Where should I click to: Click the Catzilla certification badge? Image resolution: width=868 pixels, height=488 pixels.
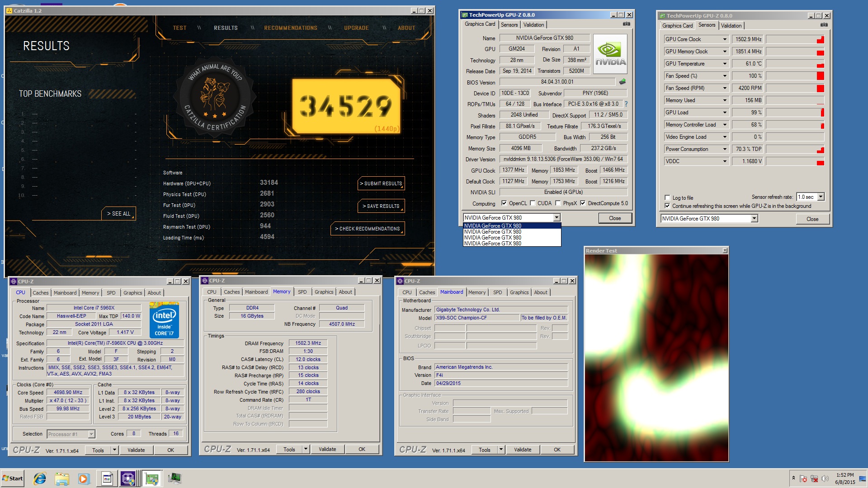click(x=216, y=96)
